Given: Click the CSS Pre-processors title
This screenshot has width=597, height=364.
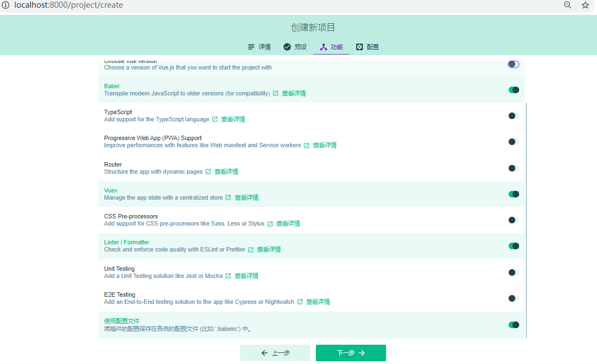Looking at the screenshot, I should click(x=131, y=216).
